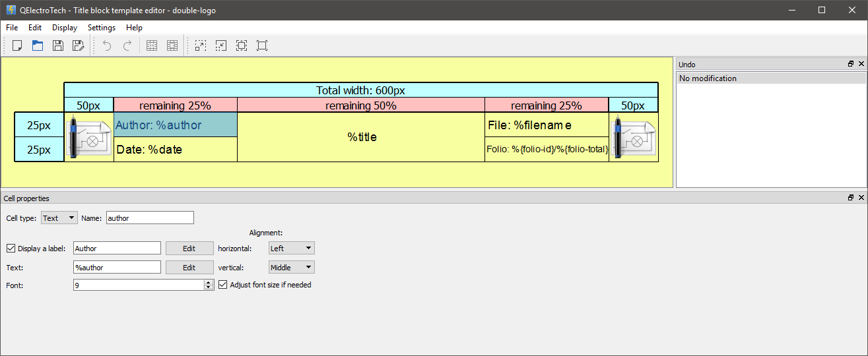Open the Settings menu
The width and height of the screenshot is (868, 356).
tap(102, 28)
